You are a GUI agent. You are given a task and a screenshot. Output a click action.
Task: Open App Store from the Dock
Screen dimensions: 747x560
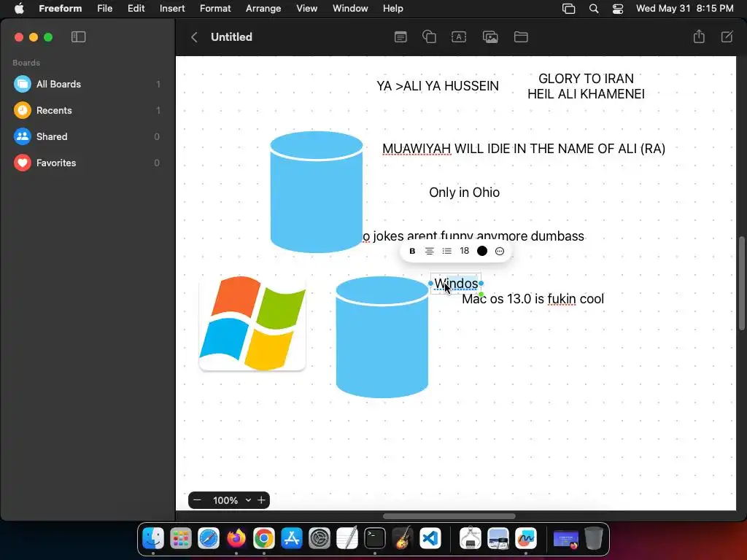[x=292, y=539]
